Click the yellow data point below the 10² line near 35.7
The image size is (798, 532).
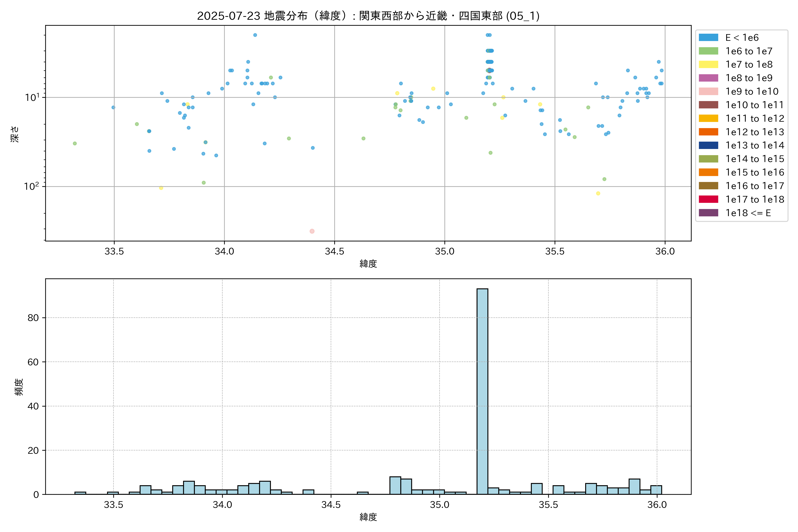tap(598, 193)
